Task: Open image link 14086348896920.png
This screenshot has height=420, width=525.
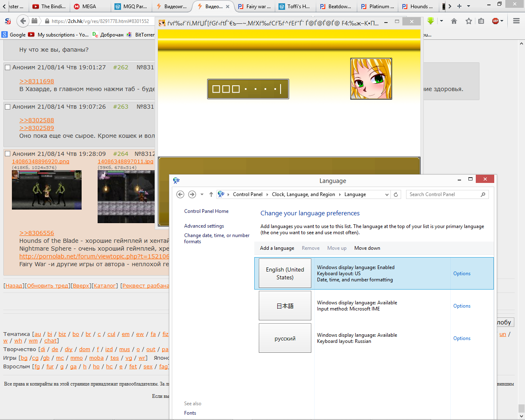Action: [41, 162]
